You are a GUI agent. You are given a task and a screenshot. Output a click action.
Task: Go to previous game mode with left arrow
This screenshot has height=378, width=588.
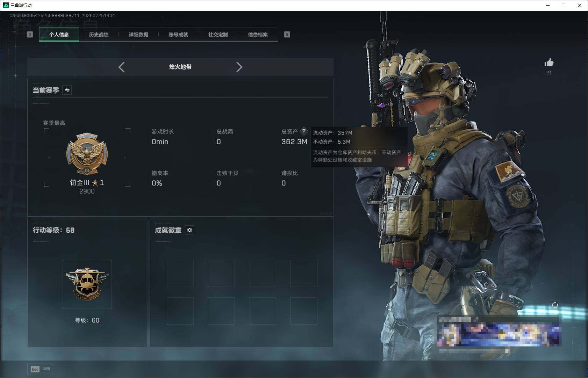pyautogui.click(x=121, y=67)
